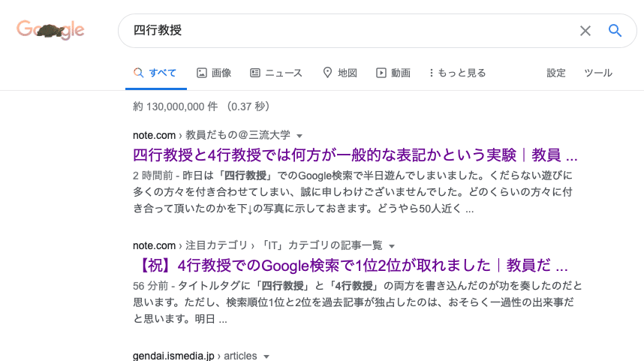The image size is (644, 361).
Task: Click the すべて tab magnifier icon
Action: pos(138,73)
